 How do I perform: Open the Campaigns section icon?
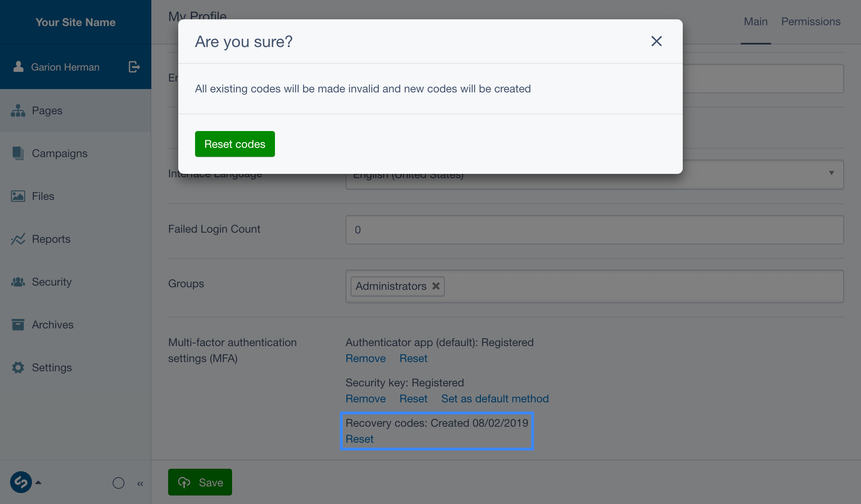click(x=18, y=153)
